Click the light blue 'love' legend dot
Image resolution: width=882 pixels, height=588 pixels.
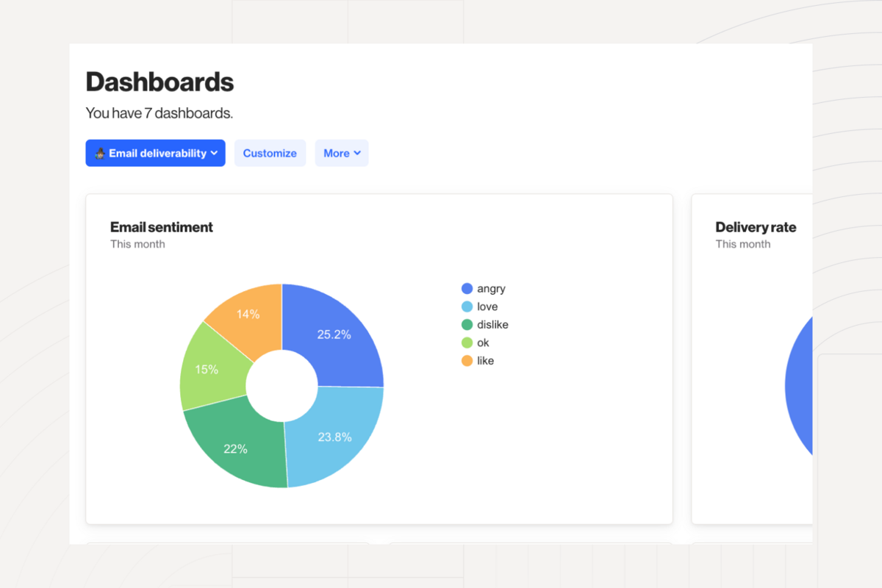pos(467,306)
